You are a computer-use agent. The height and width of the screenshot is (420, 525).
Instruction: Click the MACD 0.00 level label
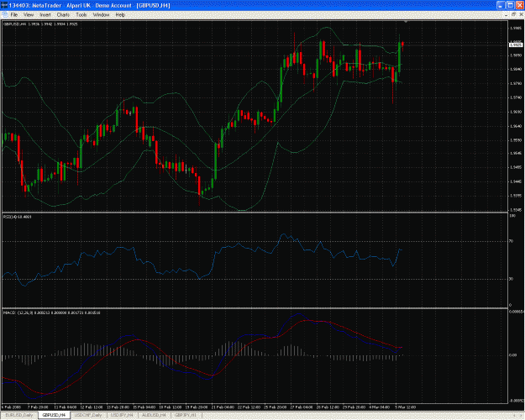pos(512,355)
